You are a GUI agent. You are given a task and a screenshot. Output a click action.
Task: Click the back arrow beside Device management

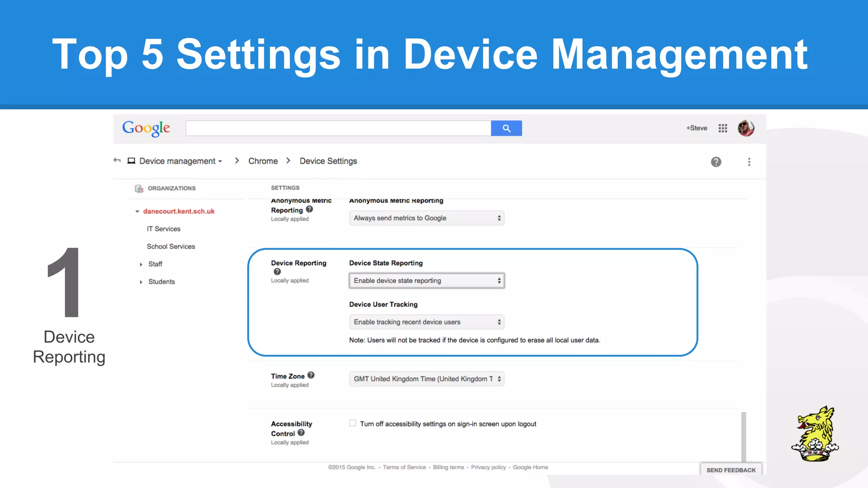click(x=117, y=161)
